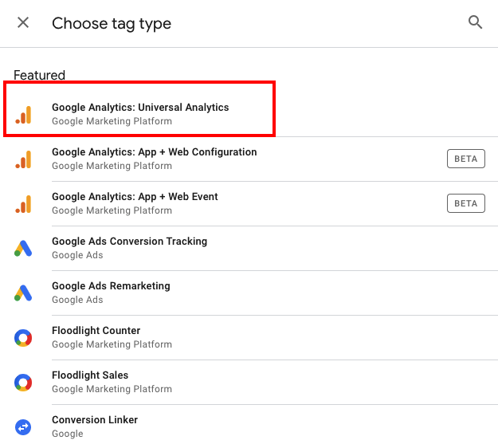
Task: Select Google Analytics: App + Web Event
Action: 135,197
